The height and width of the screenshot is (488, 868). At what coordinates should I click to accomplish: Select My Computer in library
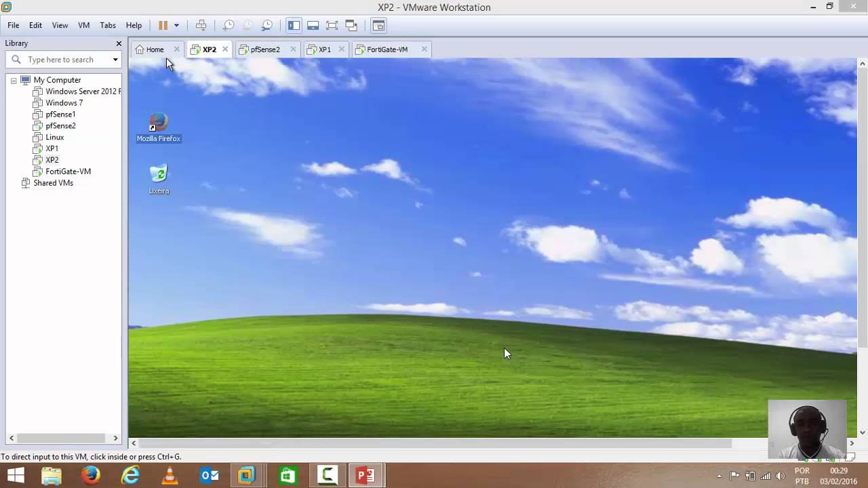tap(57, 80)
